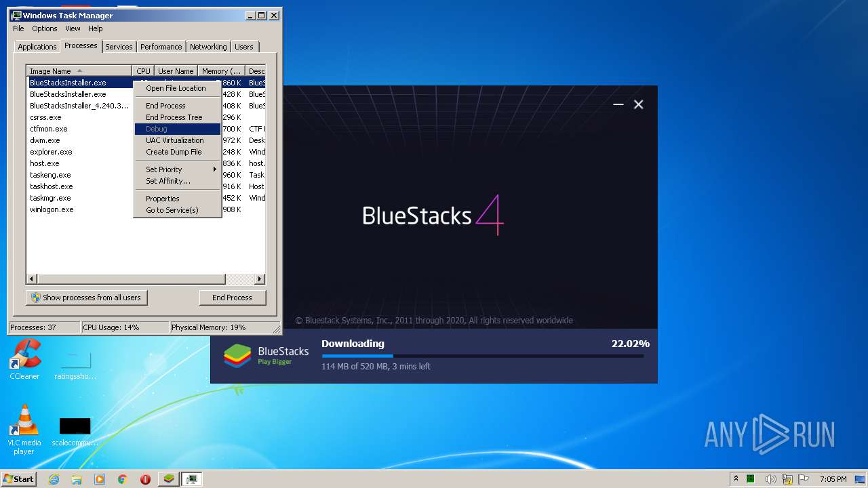Image resolution: width=868 pixels, height=488 pixels.
Task: Select the csrss.exe process row
Action: [x=80, y=117]
